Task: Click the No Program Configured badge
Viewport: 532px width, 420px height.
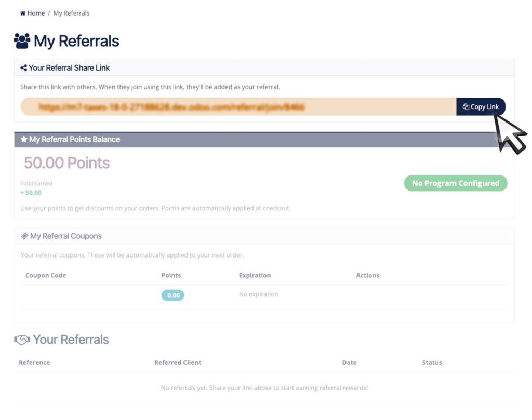Action: point(455,183)
